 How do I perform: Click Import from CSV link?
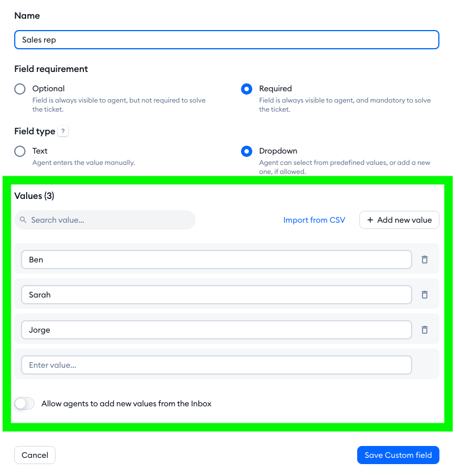point(314,220)
